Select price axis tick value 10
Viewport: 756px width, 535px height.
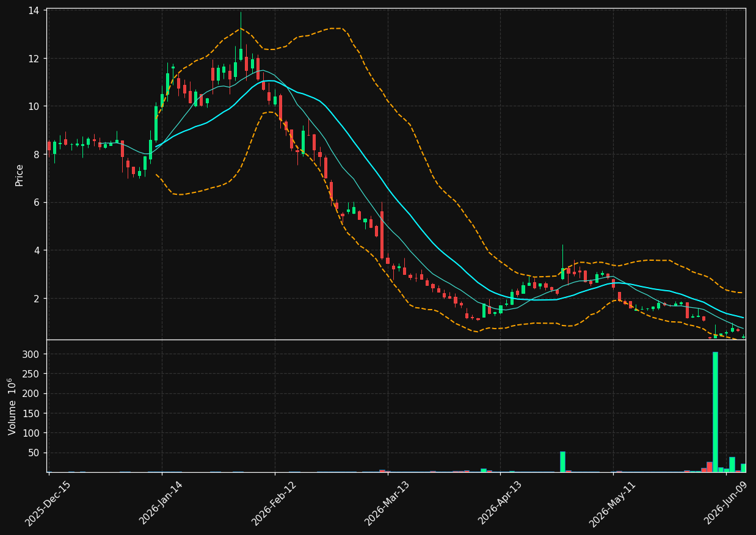point(34,106)
